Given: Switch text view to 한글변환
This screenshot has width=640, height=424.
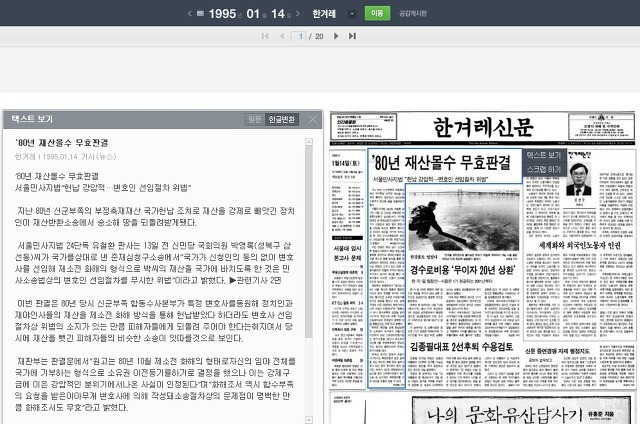Looking at the screenshot, I should pos(282,119).
